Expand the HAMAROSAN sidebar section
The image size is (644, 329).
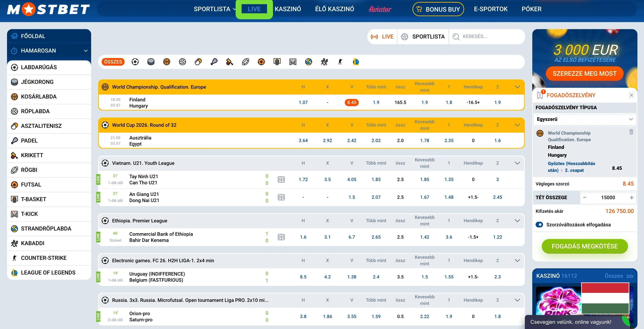[49, 51]
